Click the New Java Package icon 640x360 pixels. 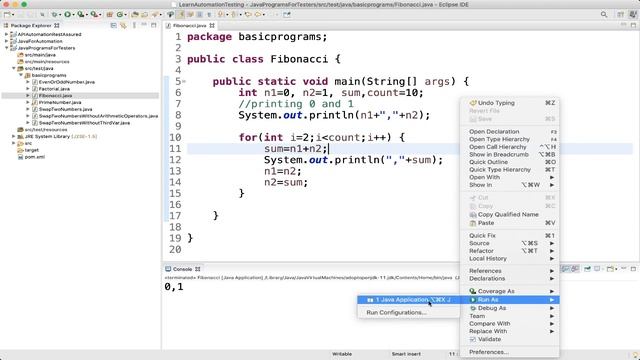[x=109, y=15]
